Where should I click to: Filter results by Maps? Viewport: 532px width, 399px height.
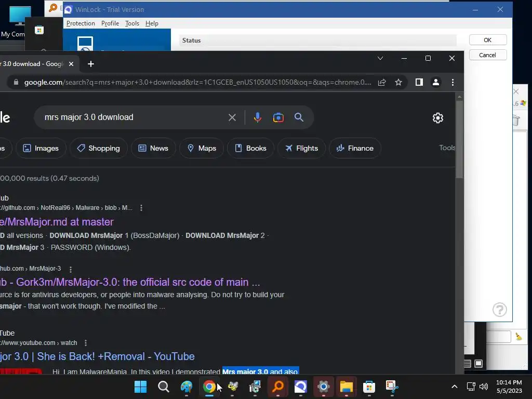[x=202, y=148]
